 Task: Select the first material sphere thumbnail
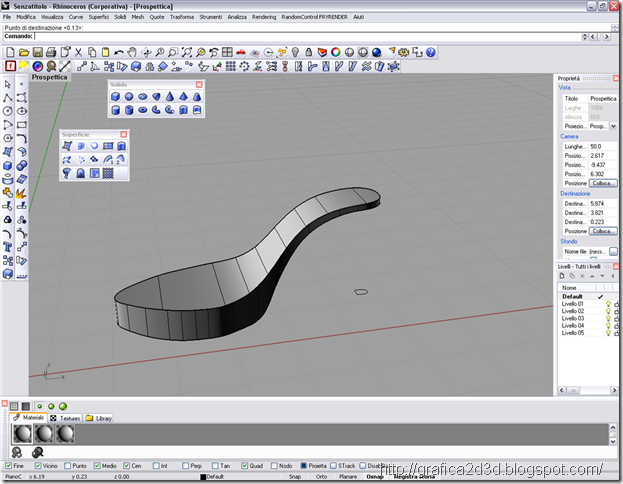click(22, 434)
